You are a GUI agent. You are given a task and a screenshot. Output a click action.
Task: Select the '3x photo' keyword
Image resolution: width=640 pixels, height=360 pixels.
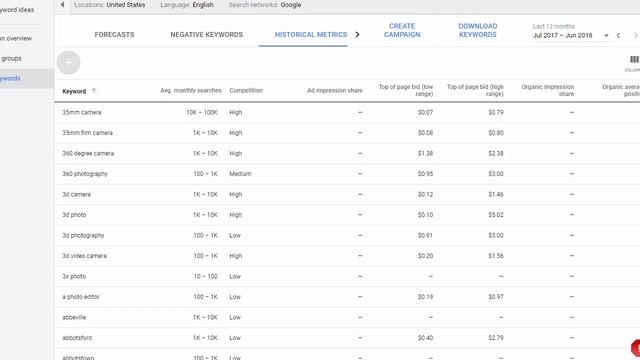pos(74,276)
